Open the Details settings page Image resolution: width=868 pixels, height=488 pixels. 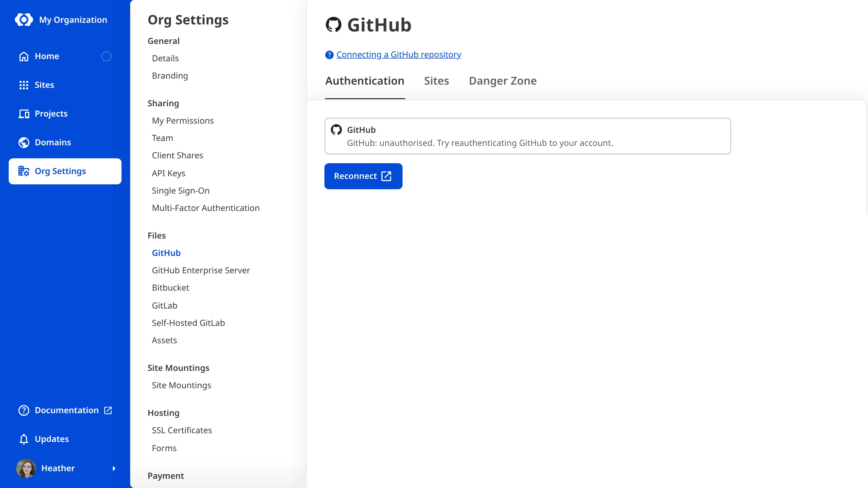point(165,58)
